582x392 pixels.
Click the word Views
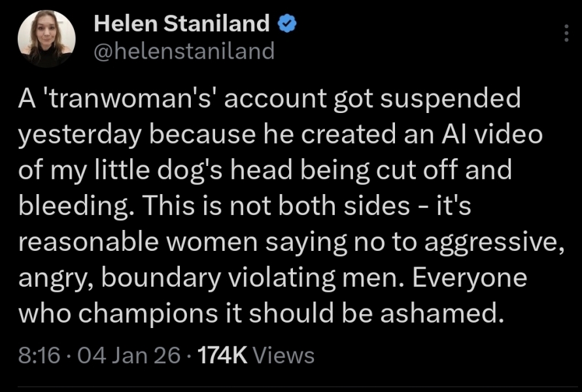283,355
